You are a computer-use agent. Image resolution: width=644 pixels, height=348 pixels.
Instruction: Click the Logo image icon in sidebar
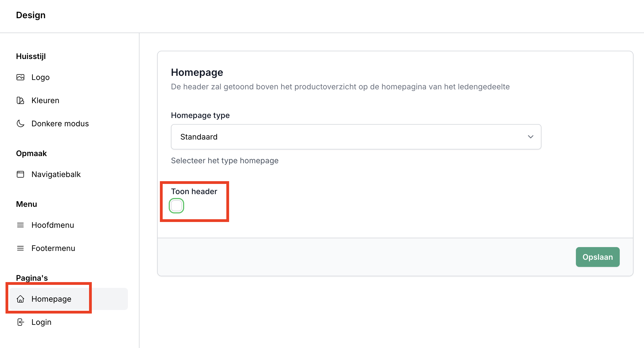pyautogui.click(x=20, y=77)
